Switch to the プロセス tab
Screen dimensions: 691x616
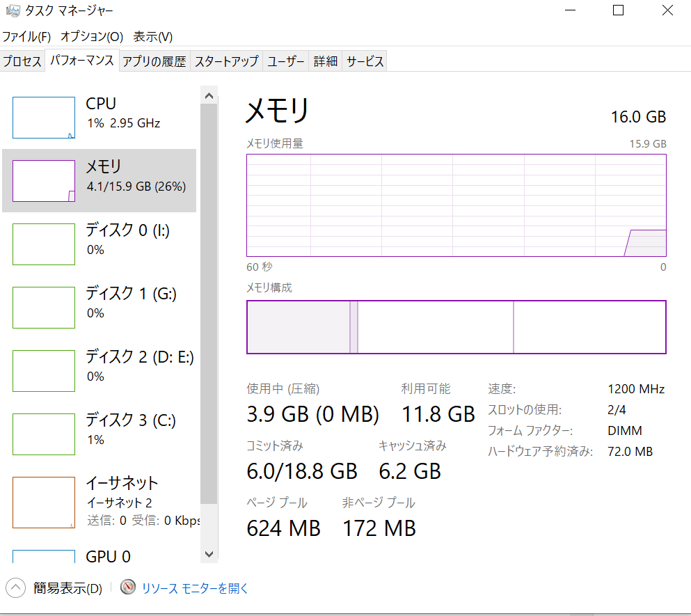[x=22, y=61]
